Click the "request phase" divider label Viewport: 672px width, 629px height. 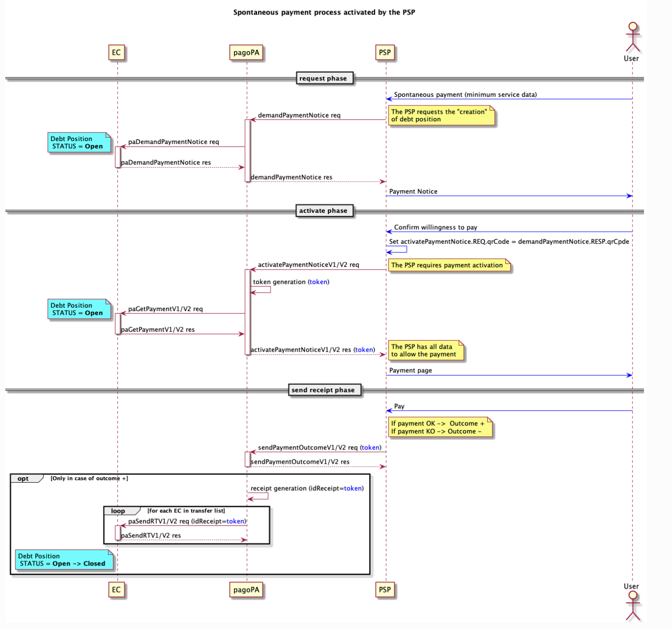point(323,79)
